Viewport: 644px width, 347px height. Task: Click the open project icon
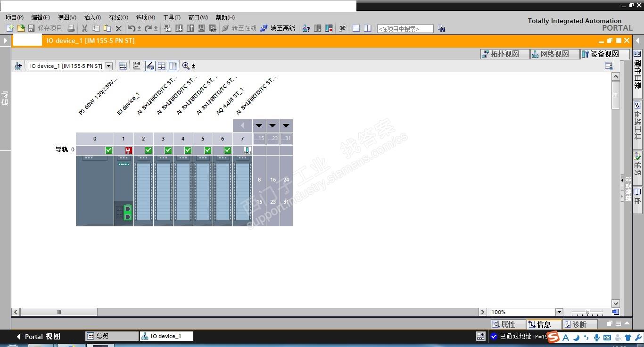(21, 28)
